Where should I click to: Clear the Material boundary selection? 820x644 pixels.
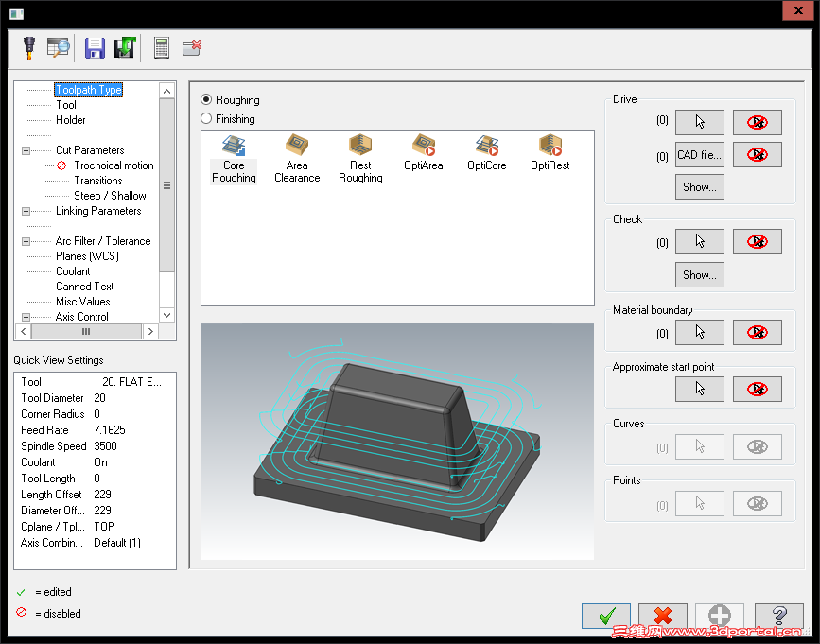[x=758, y=333]
